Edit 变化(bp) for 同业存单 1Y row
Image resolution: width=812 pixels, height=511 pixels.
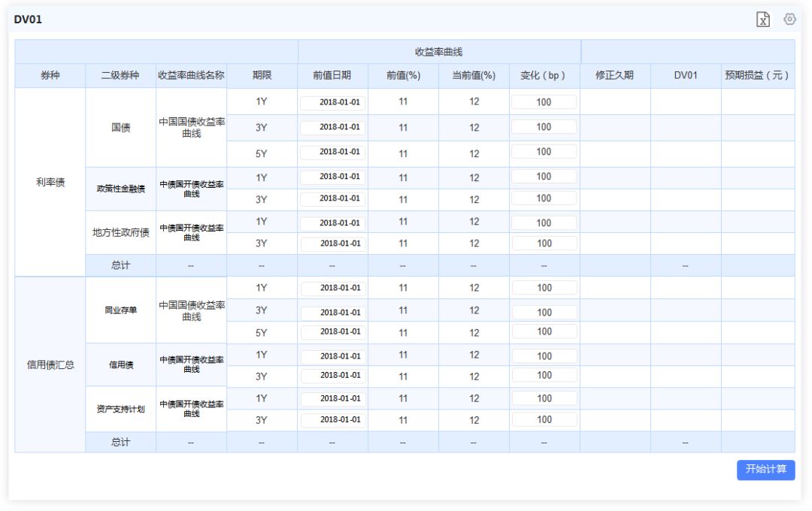coord(544,288)
